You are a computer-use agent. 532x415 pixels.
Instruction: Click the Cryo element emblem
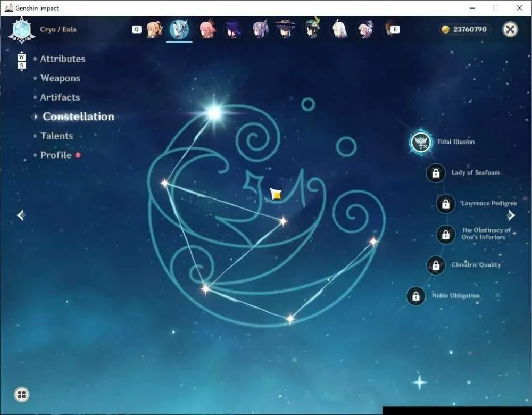tap(21, 29)
